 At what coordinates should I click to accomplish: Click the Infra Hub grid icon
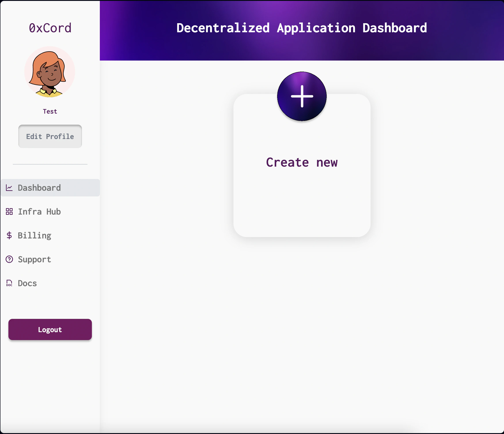click(x=9, y=212)
